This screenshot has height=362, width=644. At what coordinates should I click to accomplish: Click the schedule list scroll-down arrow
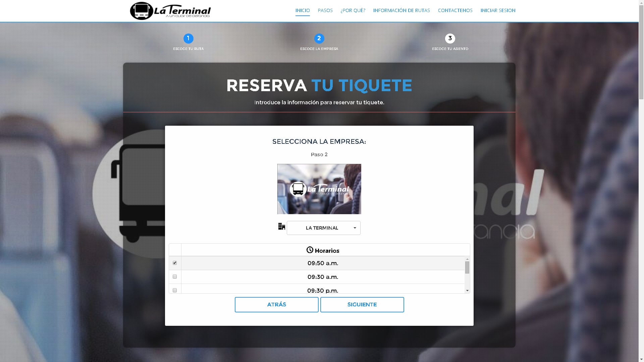[x=467, y=291]
